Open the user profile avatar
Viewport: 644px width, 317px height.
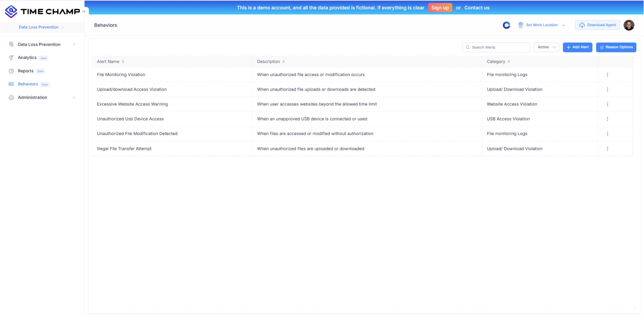[629, 25]
